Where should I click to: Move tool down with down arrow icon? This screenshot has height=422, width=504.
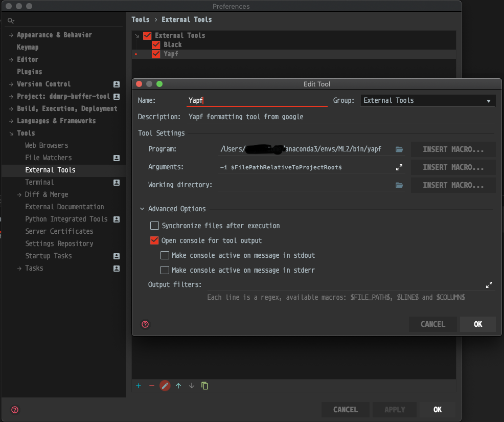[192, 386]
